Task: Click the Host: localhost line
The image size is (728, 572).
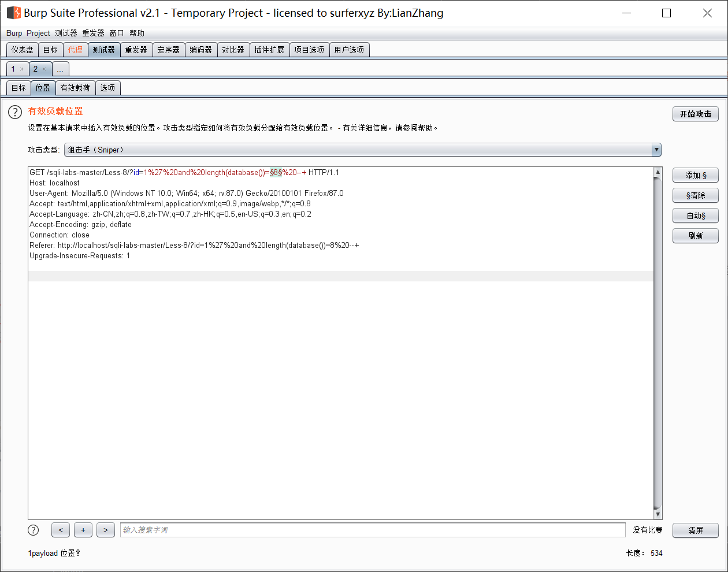Action: click(55, 183)
